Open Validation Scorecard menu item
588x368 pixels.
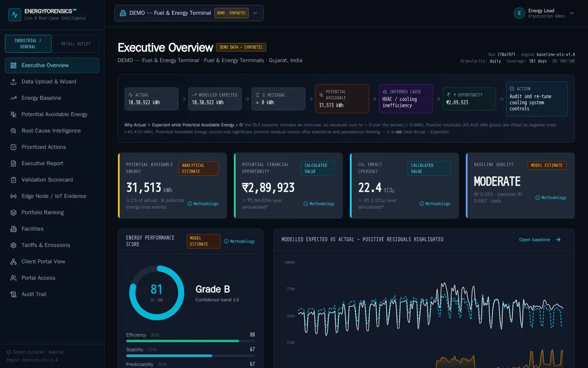[x=52, y=180]
